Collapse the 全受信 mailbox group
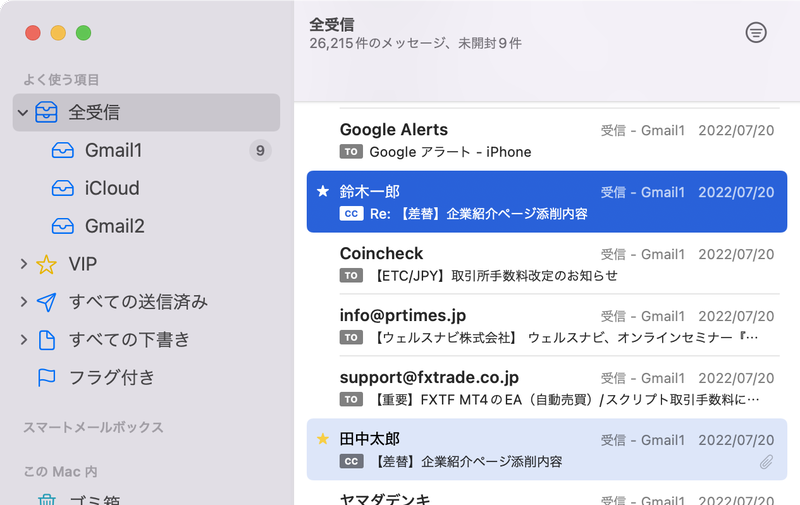Viewport: 800px width, 505px height. 22,112
